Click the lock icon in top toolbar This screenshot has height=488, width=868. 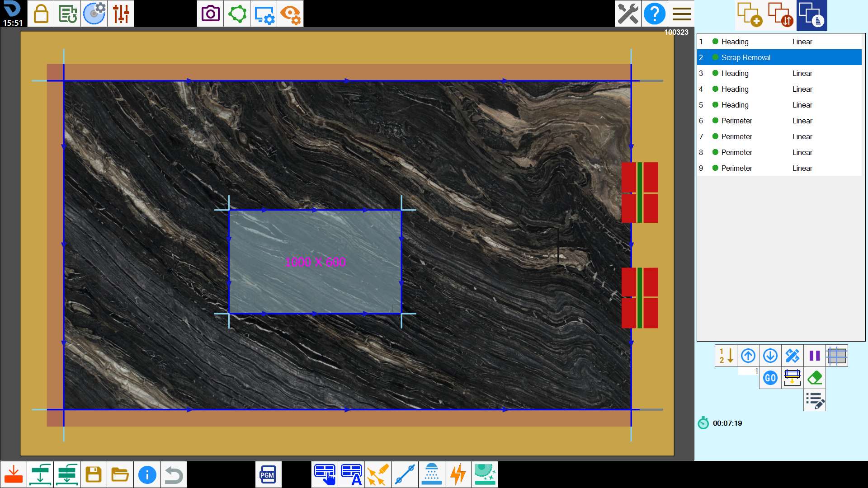[x=41, y=14]
